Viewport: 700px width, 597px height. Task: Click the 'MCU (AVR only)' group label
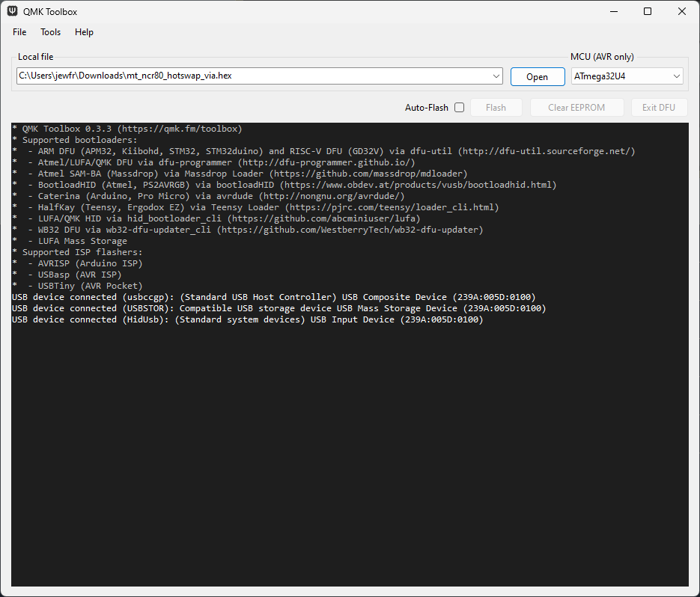(602, 57)
